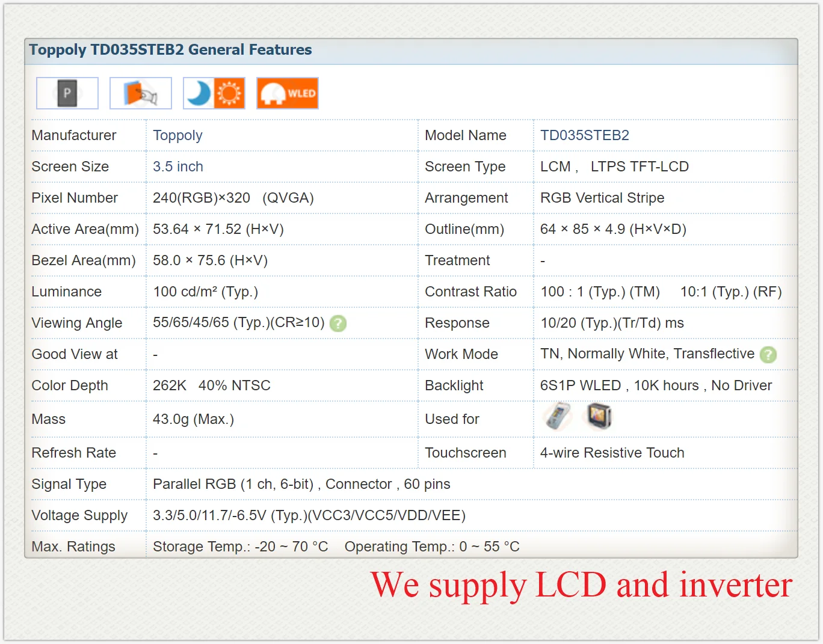Click the handheld device Used for icon
Image resolution: width=823 pixels, height=644 pixels.
(x=558, y=416)
